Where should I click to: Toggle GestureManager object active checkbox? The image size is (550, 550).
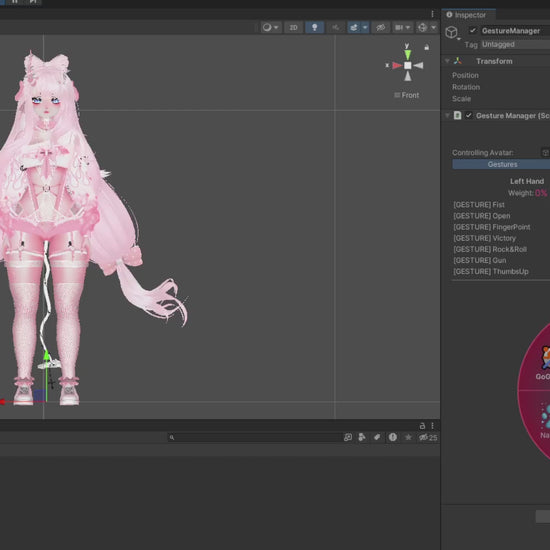pos(472,31)
